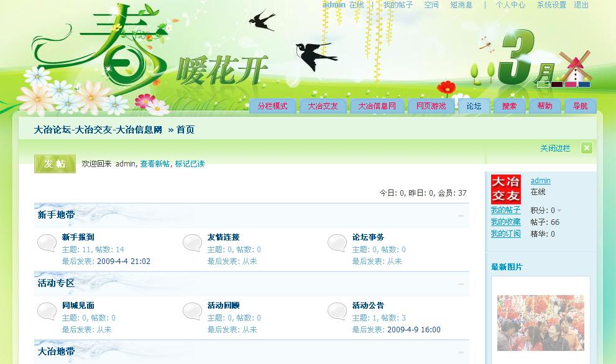Screen dimensions: 616x364
Task: Select the 论坛 tab
Action: (474, 106)
